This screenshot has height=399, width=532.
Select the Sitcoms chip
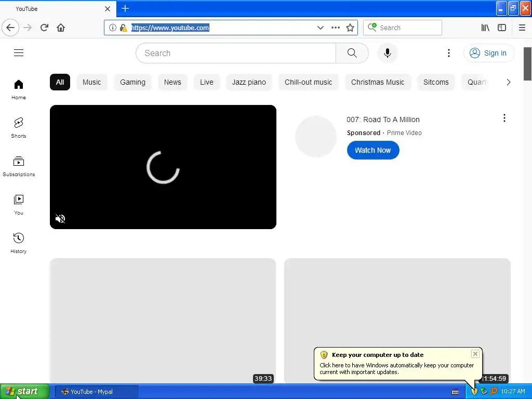pos(436,82)
